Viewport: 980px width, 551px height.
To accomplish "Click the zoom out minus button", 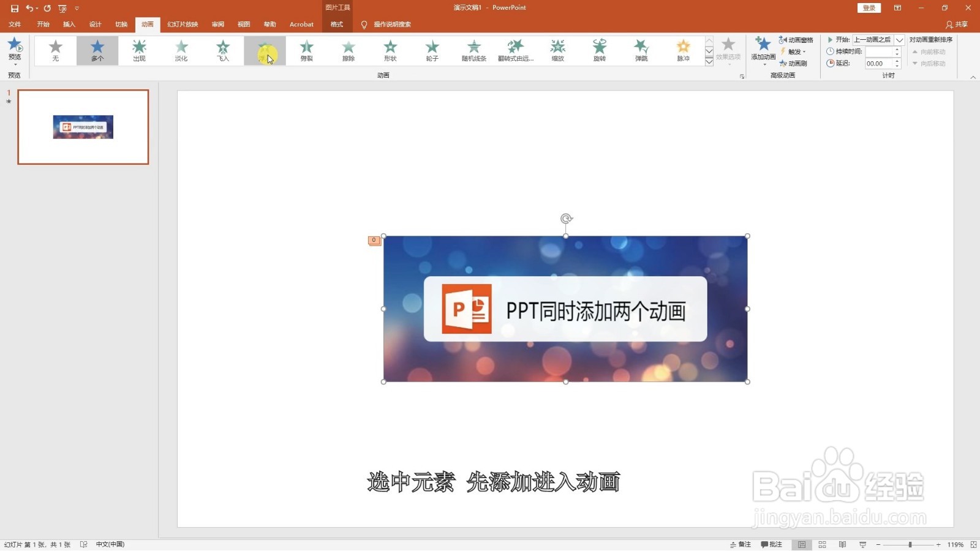I will click(x=878, y=544).
